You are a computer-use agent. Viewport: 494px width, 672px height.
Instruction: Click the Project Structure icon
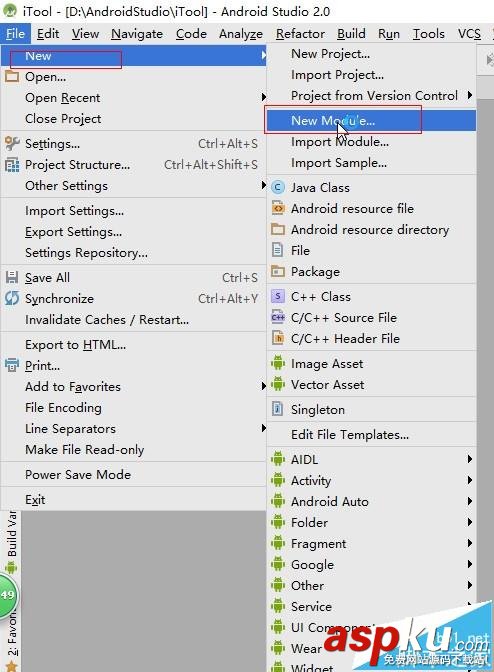coord(12,165)
